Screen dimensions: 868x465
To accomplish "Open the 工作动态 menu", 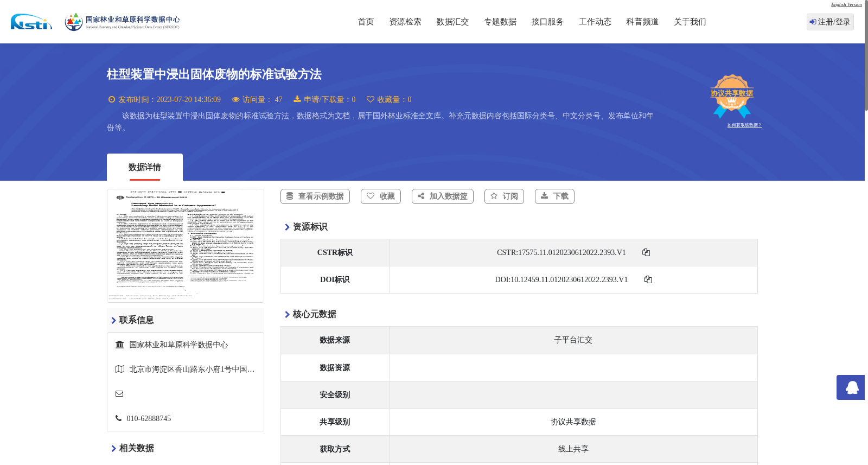I will [x=595, y=22].
